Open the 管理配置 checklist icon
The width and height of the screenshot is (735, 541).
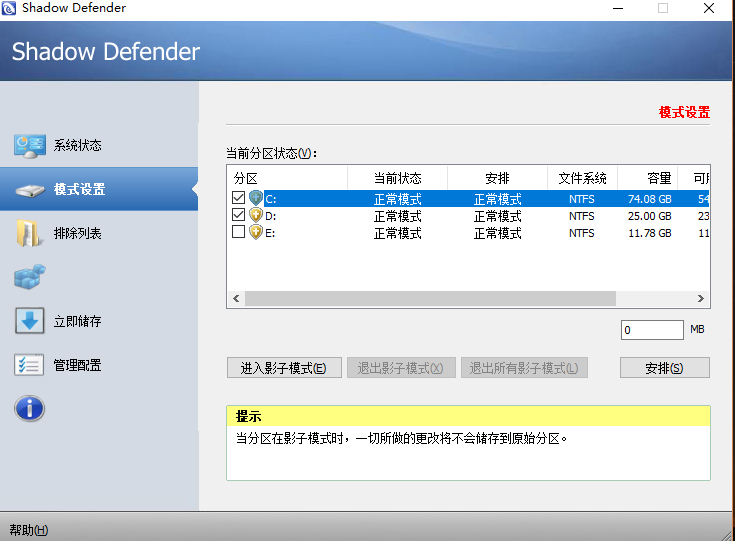coord(29,365)
